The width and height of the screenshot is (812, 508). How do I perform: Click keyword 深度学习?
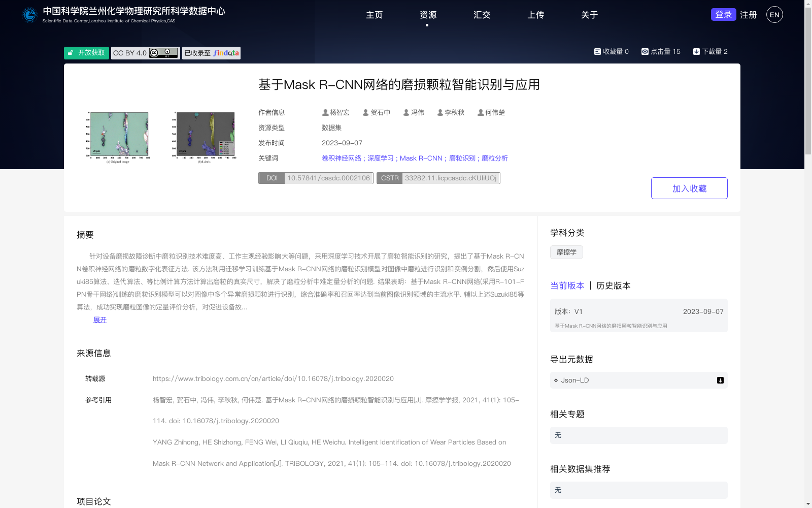pos(381,158)
